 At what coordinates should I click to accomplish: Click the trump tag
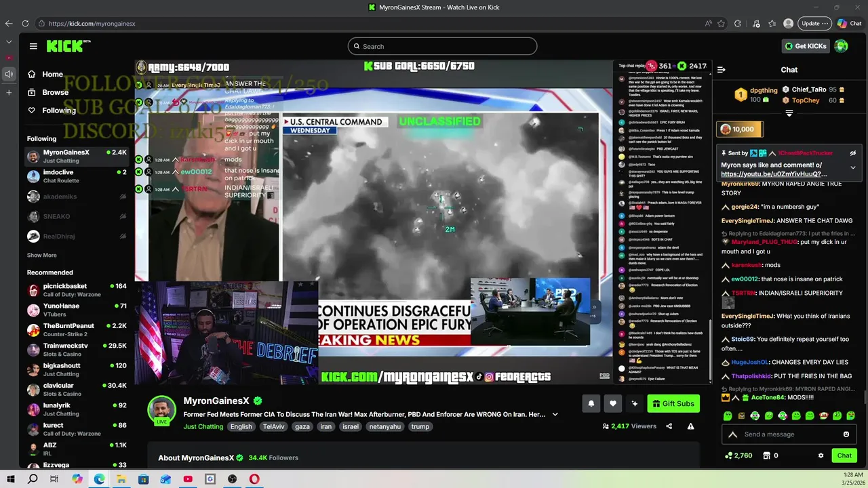[x=420, y=427]
